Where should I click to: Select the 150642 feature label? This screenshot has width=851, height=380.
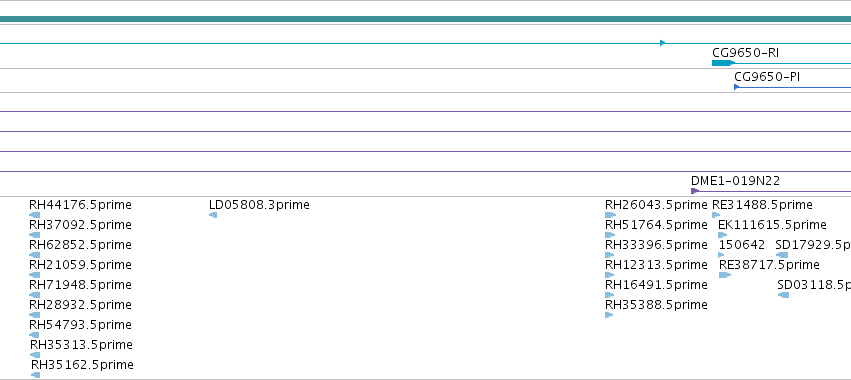coord(742,245)
